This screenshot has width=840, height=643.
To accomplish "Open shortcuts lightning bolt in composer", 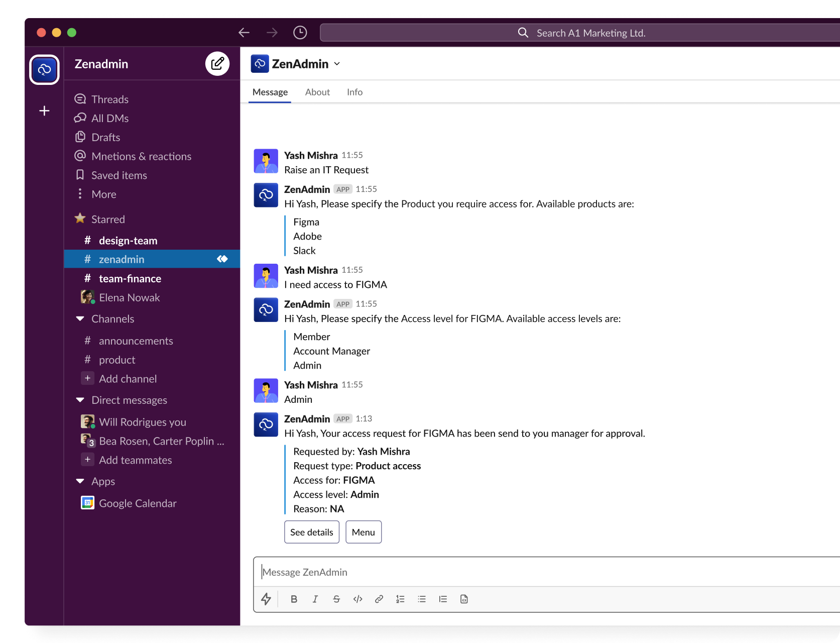I will [266, 599].
